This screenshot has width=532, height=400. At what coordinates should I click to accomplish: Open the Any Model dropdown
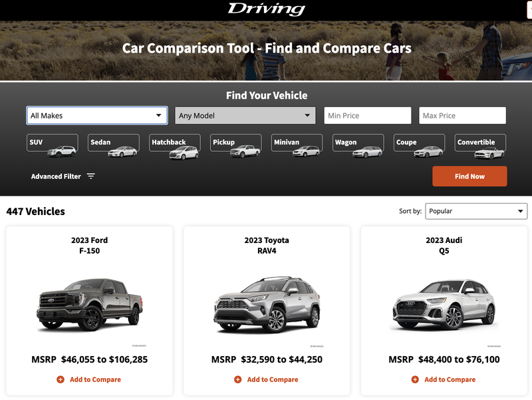(245, 115)
